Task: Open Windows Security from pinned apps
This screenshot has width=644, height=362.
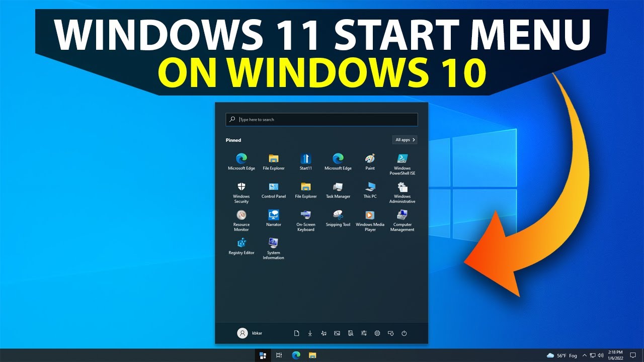Action: point(241,193)
